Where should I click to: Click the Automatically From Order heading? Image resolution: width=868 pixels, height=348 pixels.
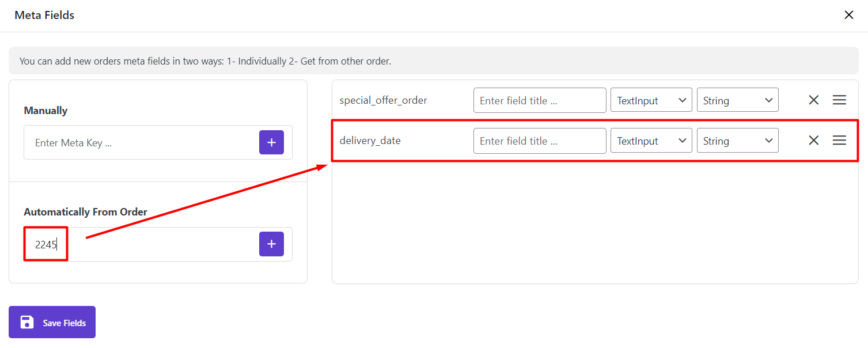click(x=85, y=212)
